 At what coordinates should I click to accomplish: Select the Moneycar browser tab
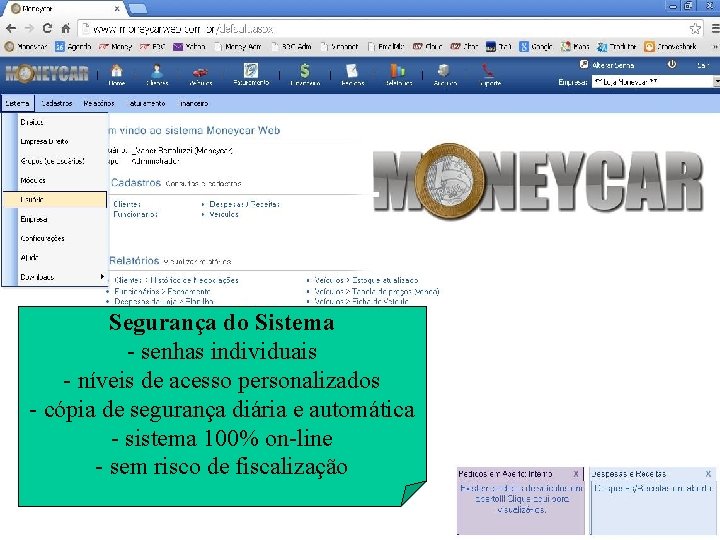point(64,9)
